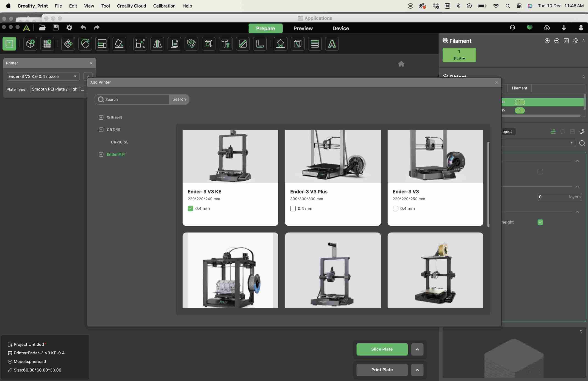Open filament settings gear icon
The width and height of the screenshot is (588, 381).
point(576,41)
